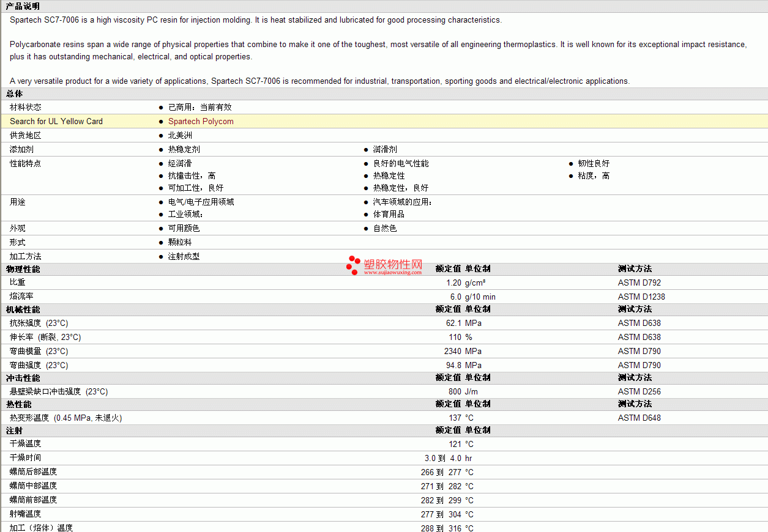Screen dimensions: 768x532
Task: Click ASTM D638 in the 伸长率 row
Action: pyautogui.click(x=639, y=337)
